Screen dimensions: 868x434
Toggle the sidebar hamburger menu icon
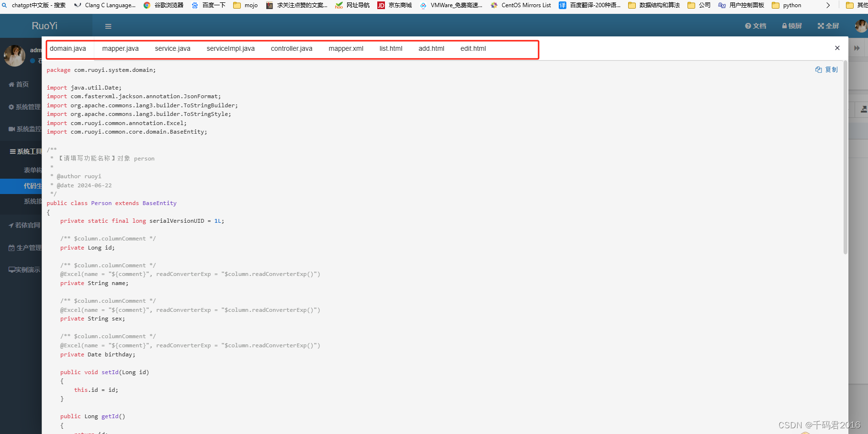[x=108, y=26]
